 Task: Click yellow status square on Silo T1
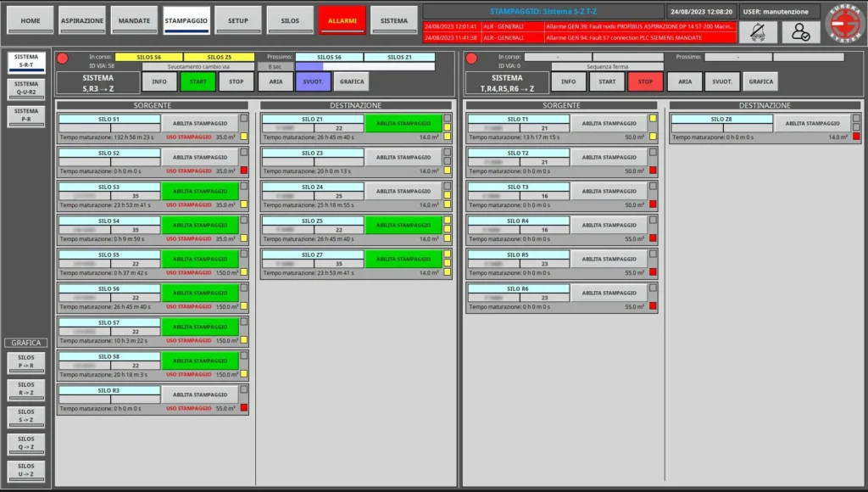tap(653, 118)
